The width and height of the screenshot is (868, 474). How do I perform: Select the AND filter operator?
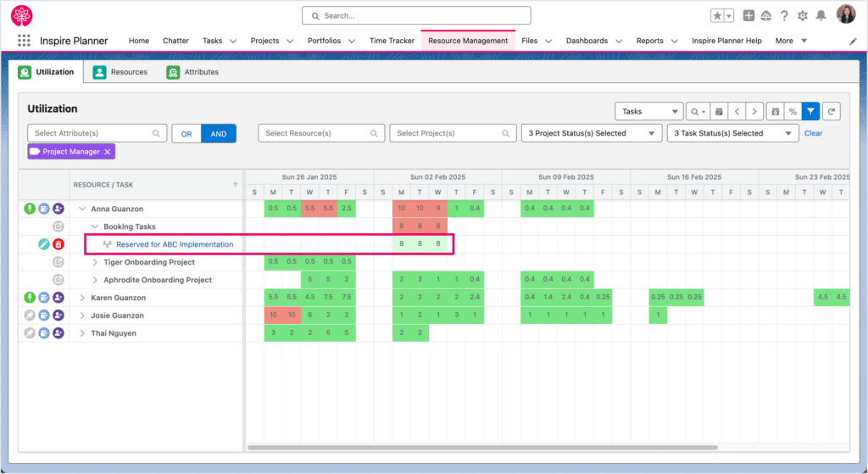tap(219, 133)
